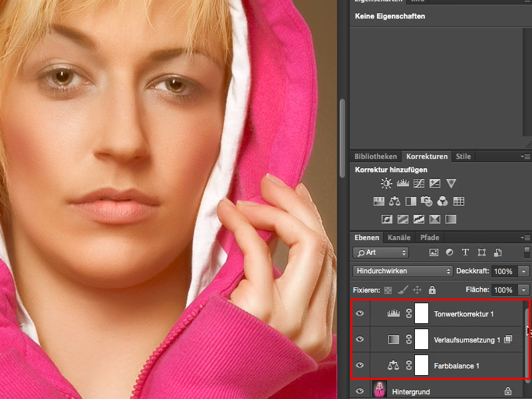Screen dimensions: 532x399
Task: Filter layers by pixel layers icon
Action: 434,253
